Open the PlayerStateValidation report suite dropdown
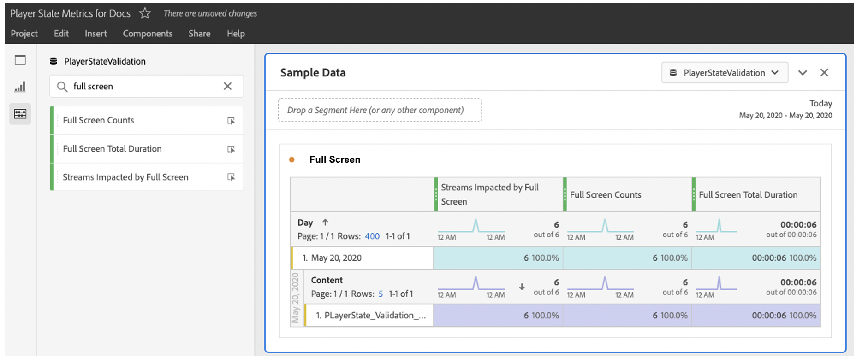868x364 pixels. [x=724, y=73]
